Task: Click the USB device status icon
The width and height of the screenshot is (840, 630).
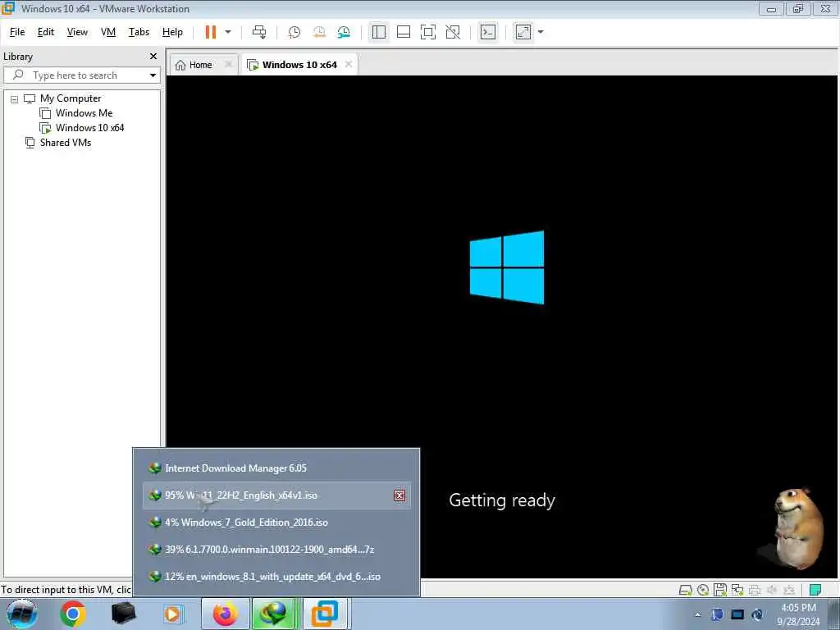Action: coord(788,591)
